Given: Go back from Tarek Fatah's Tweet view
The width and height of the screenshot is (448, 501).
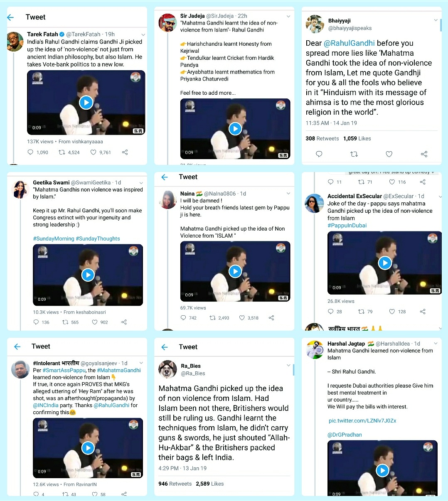Looking at the screenshot, I should click(11, 17).
